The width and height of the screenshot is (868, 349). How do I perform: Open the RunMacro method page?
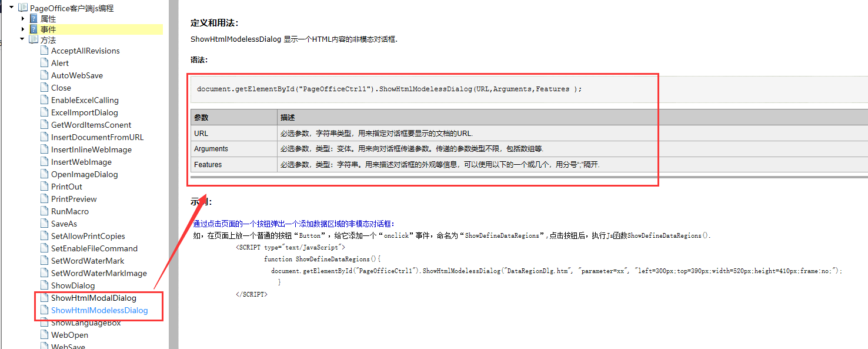tap(70, 211)
